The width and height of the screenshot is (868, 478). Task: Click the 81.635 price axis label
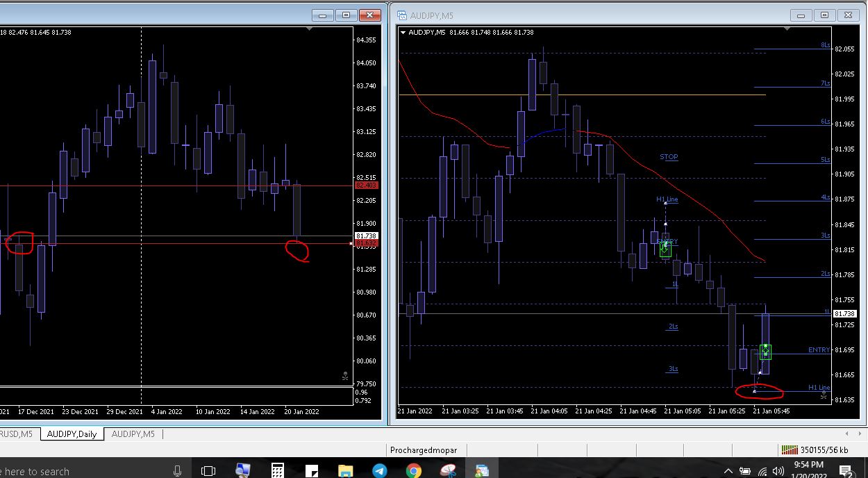(x=844, y=399)
